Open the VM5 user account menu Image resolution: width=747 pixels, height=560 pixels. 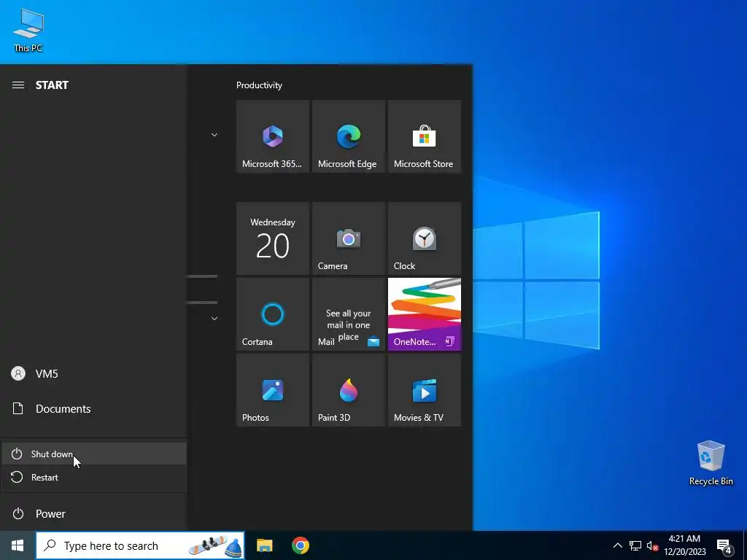94,374
